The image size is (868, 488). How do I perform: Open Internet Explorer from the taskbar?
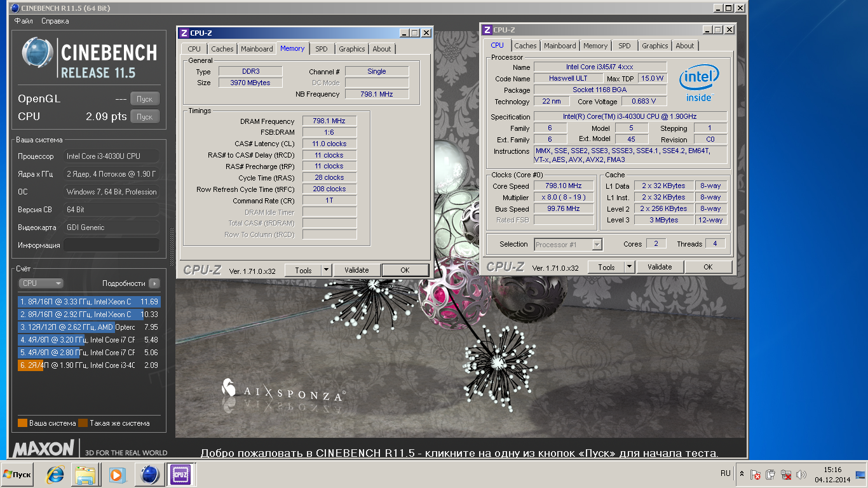[55, 475]
